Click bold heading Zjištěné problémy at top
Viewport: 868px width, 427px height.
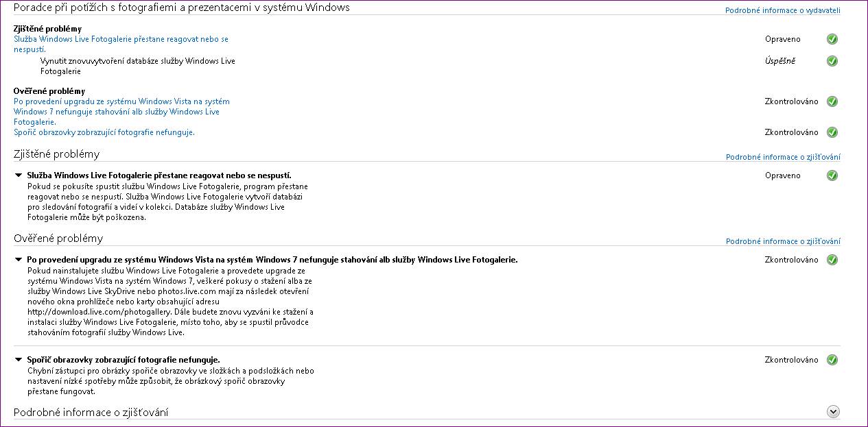(47, 29)
